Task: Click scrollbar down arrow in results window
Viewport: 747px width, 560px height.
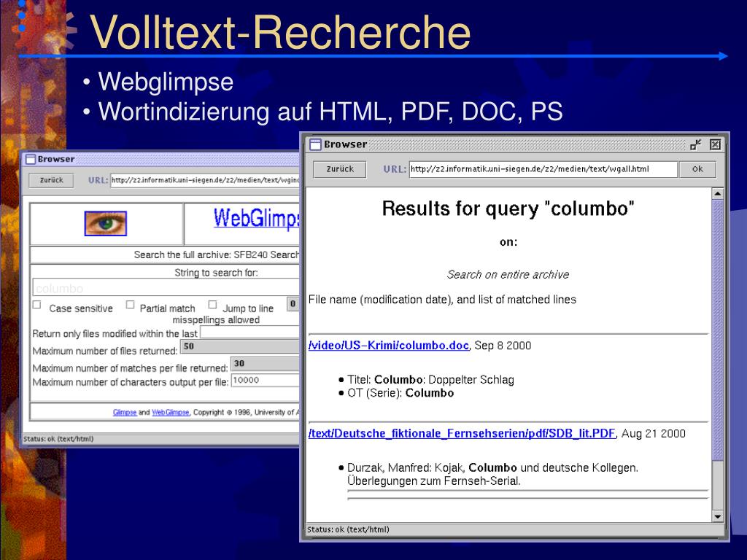Action: coord(718,516)
